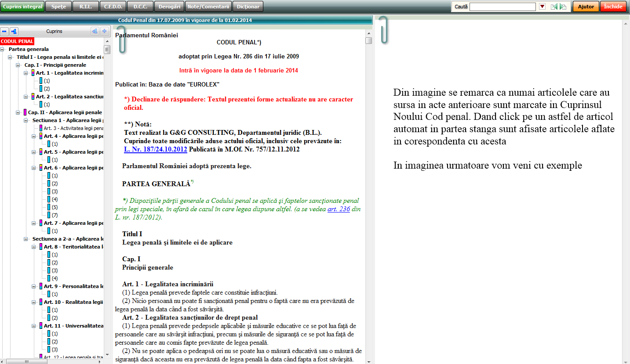Image resolution: width=630 pixels, height=364 pixels.
Task: Click cyan marker of paragraph (7) under Art. 6
Action: click(49, 215)
